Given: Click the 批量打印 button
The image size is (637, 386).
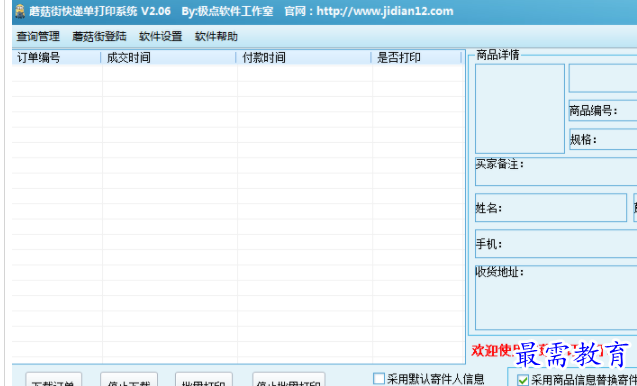Looking at the screenshot, I should (x=204, y=380).
